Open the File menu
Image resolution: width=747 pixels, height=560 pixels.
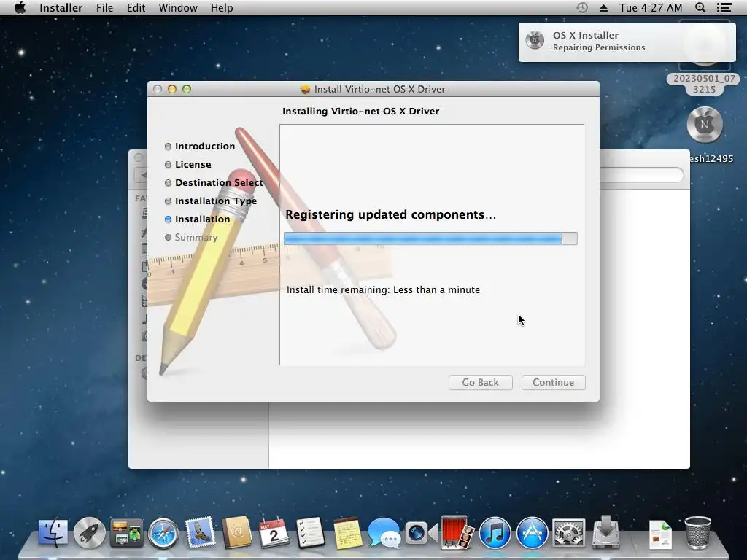pos(104,7)
